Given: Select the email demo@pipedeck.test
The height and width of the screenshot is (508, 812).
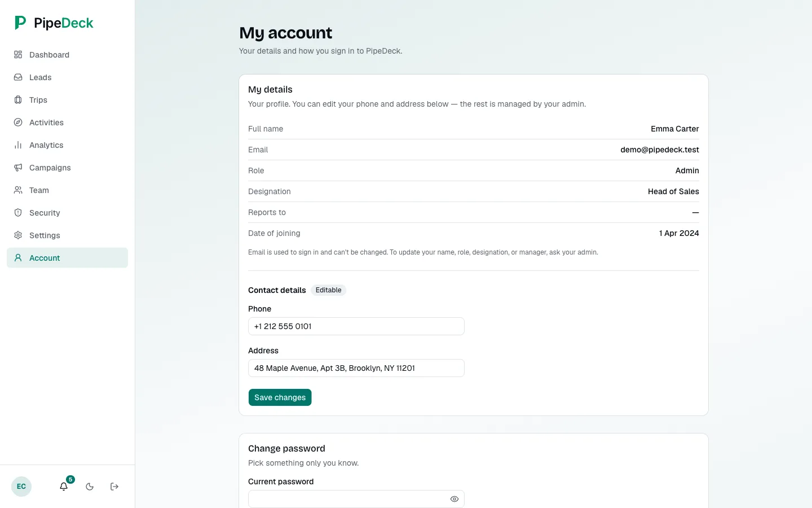Looking at the screenshot, I should 660,150.
